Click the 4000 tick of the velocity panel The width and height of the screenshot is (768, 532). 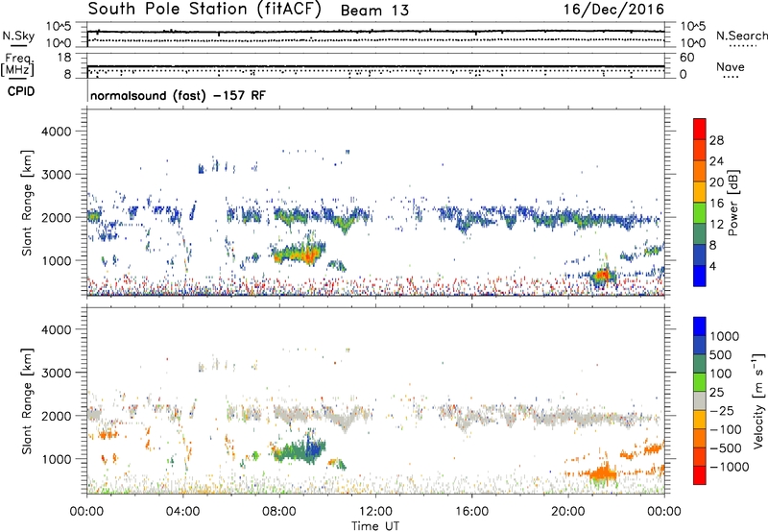pos(56,329)
